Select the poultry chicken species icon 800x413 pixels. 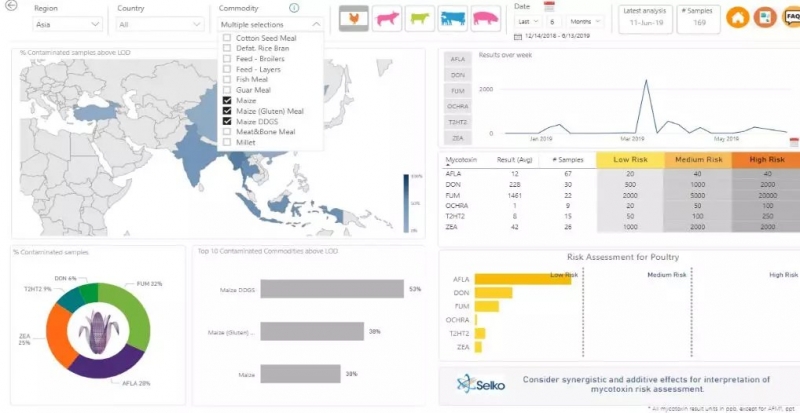(354, 18)
